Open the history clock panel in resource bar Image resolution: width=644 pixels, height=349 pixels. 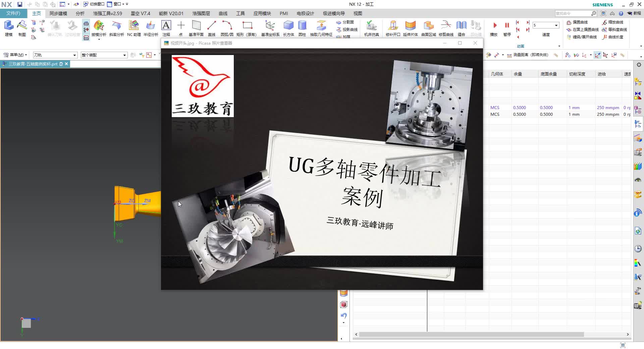click(x=638, y=249)
